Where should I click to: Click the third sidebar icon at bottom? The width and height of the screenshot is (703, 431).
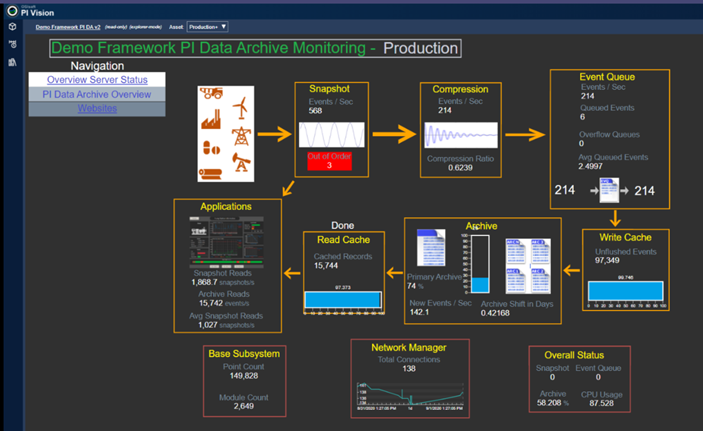11,62
